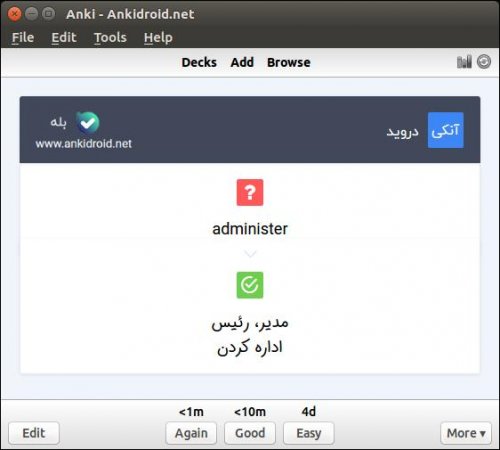The height and width of the screenshot is (450, 500).
Task: Click the sync circular icon
Action: (484, 62)
